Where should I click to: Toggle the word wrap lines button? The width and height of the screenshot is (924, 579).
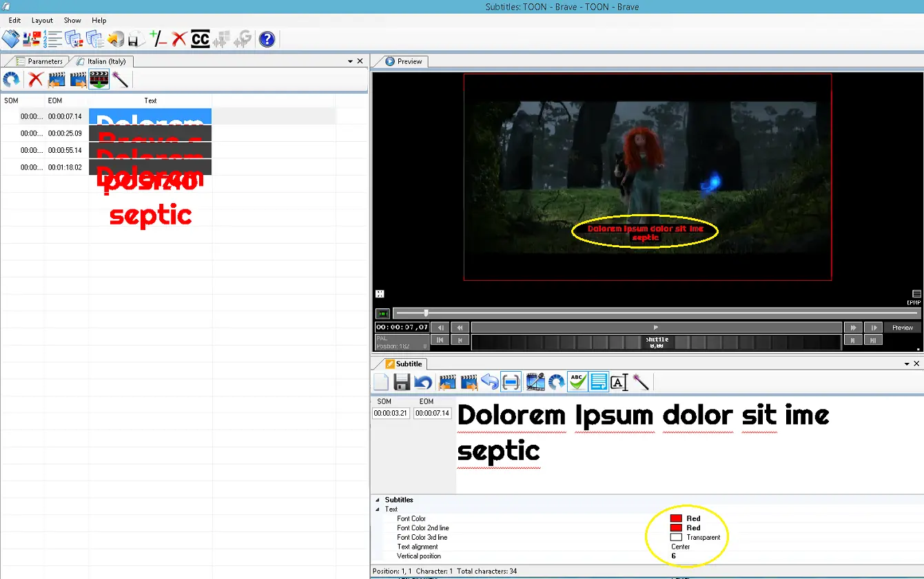pyautogui.click(x=599, y=382)
